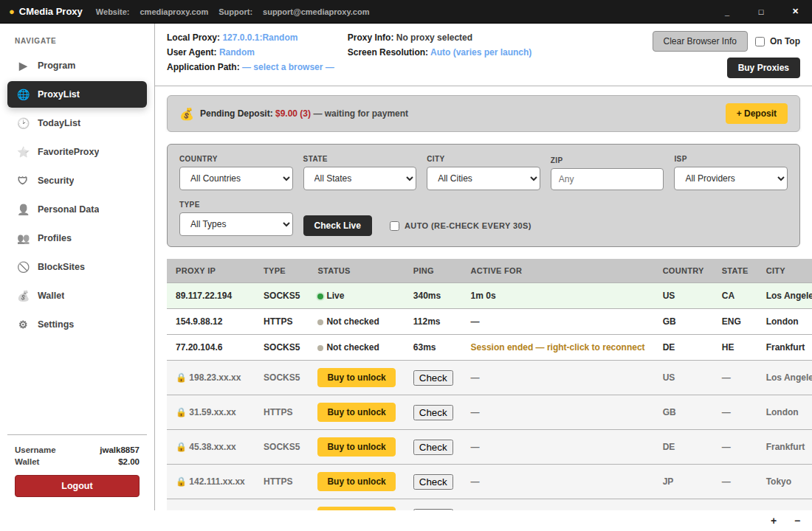Click Check button for 142.111.xx.xx
This screenshot has width=812, height=531.
[x=433, y=482]
